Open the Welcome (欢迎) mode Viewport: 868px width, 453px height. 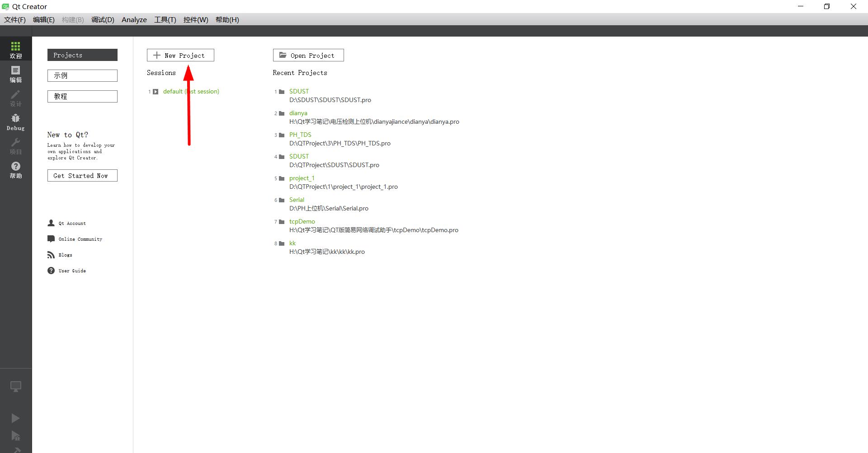click(x=16, y=49)
